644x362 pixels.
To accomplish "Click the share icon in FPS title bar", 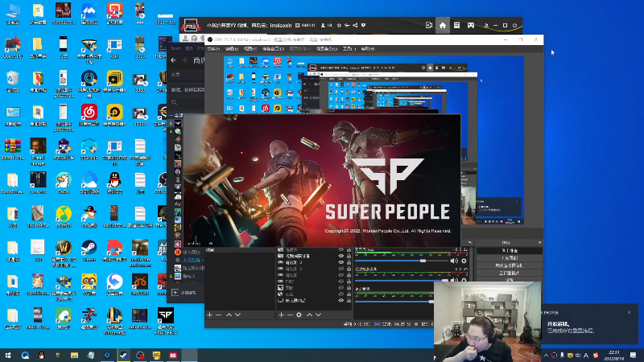I will pyautogui.click(x=355, y=26).
